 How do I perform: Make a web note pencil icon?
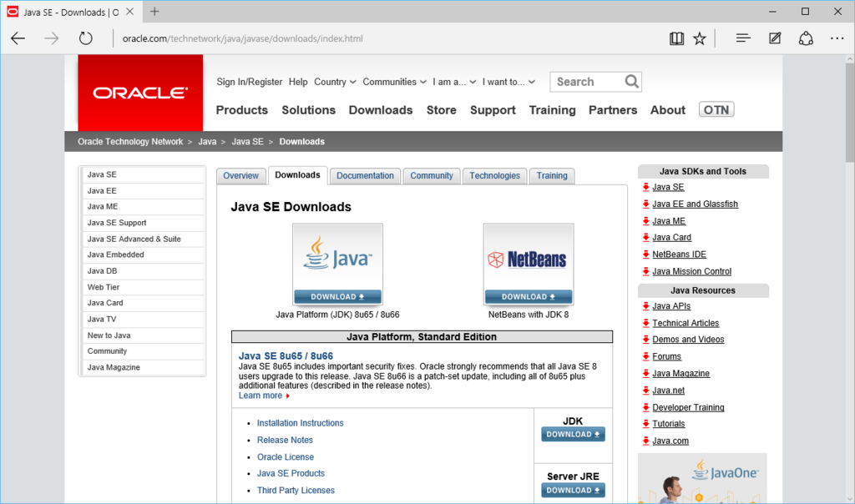click(775, 38)
